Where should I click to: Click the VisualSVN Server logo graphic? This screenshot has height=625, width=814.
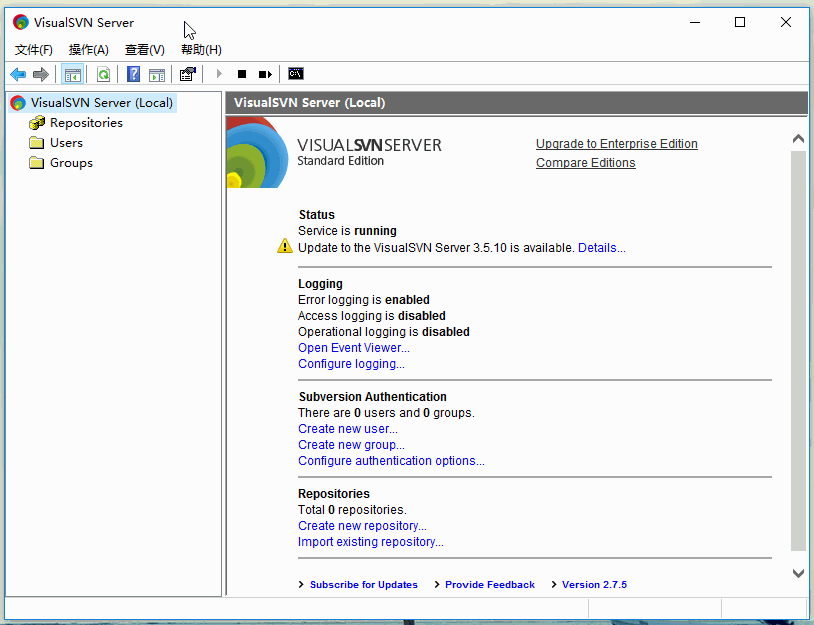click(257, 152)
